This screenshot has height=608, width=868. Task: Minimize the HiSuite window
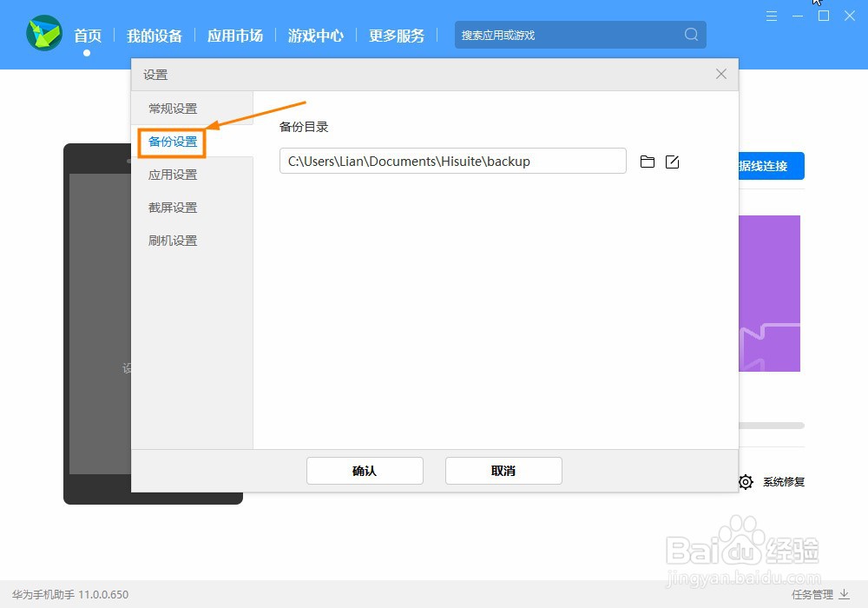click(797, 16)
